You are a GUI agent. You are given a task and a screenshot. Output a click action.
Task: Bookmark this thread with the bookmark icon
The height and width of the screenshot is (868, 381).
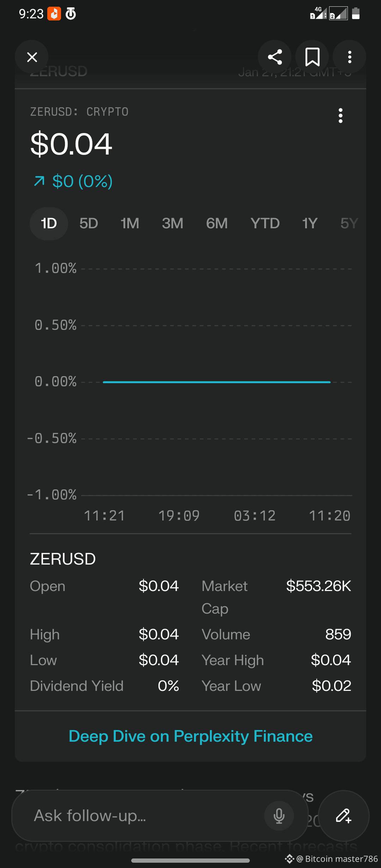coord(312,57)
